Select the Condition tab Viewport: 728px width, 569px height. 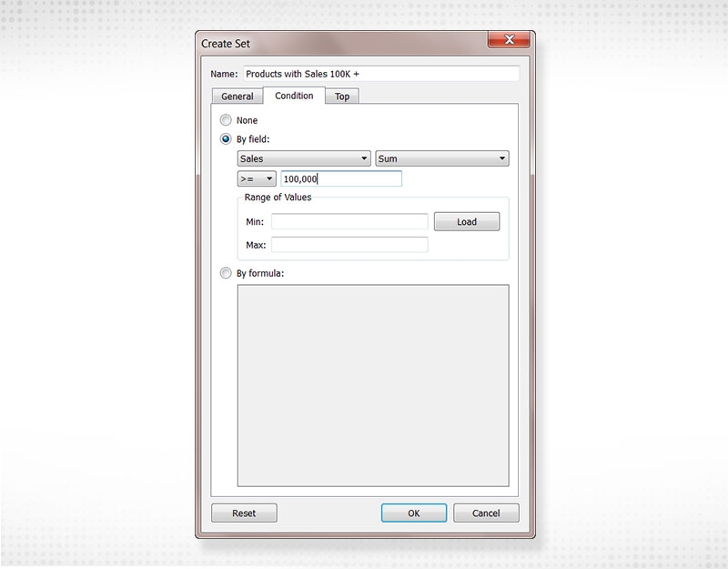[294, 96]
